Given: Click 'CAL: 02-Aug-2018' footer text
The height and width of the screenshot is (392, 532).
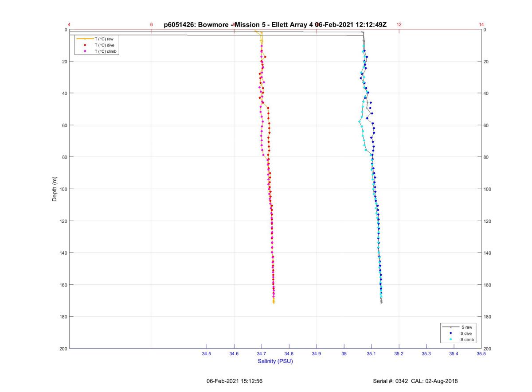Looking at the screenshot, I should click(x=434, y=381).
